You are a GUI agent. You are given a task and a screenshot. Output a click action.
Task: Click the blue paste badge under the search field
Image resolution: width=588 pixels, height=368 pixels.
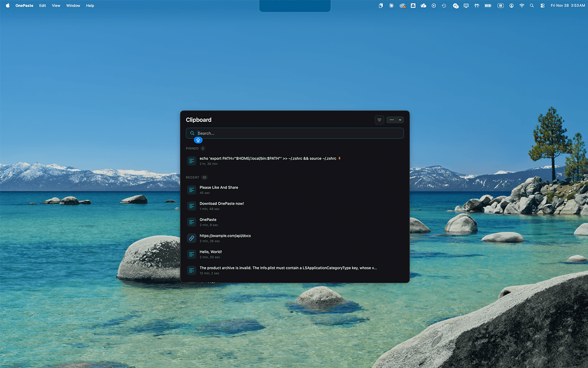pyautogui.click(x=198, y=140)
